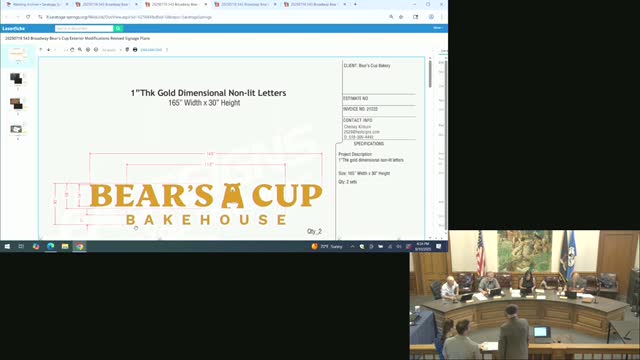Open the Windows notification center icon
The width and height of the screenshot is (640, 360).
439,247
